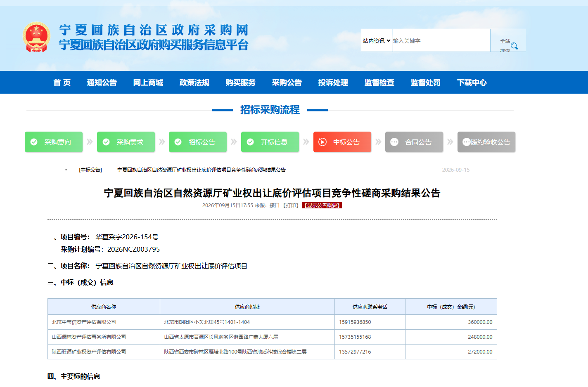
Task: Open 购买服务 menu item
Action: coord(241,83)
